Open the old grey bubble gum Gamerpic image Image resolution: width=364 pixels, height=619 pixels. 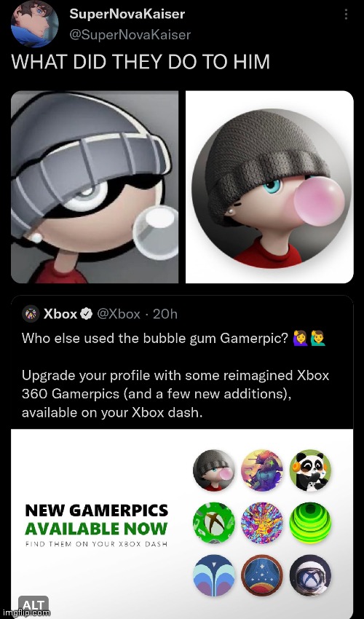click(x=95, y=186)
